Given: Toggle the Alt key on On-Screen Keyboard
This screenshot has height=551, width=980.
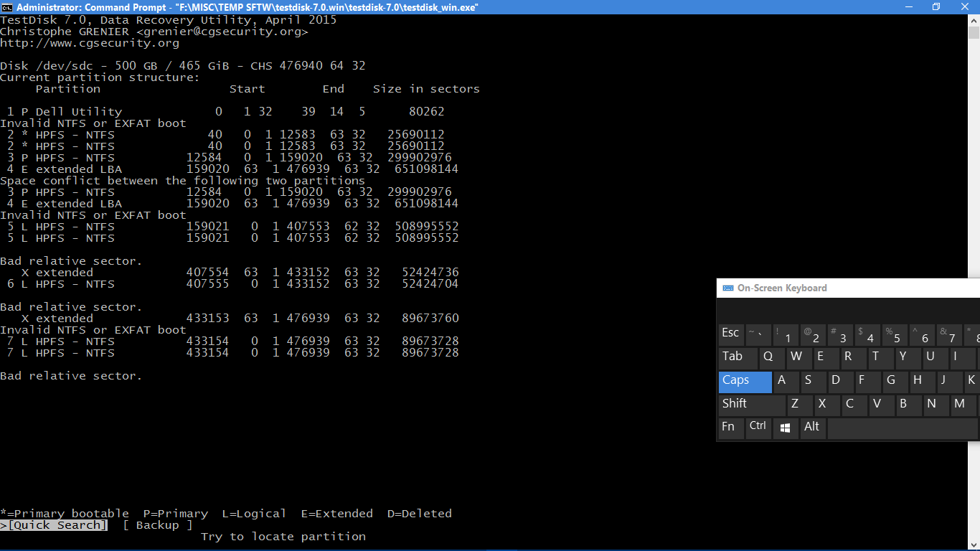Looking at the screenshot, I should [x=813, y=428].
